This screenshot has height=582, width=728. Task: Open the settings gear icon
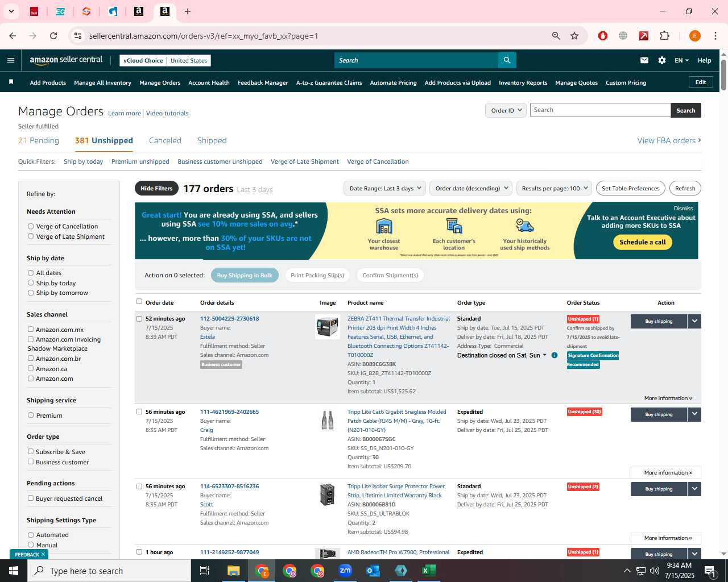tap(662, 60)
